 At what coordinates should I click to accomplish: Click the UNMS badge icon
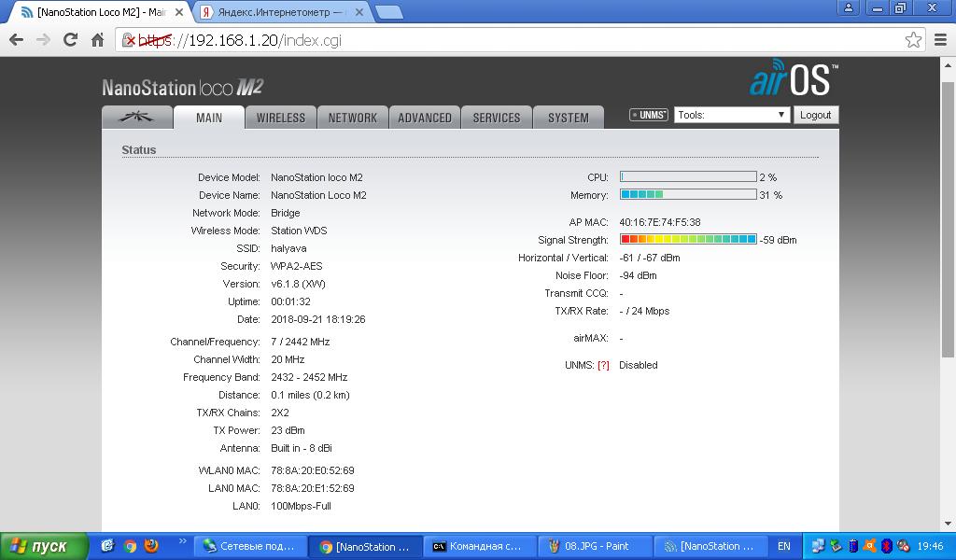(649, 115)
